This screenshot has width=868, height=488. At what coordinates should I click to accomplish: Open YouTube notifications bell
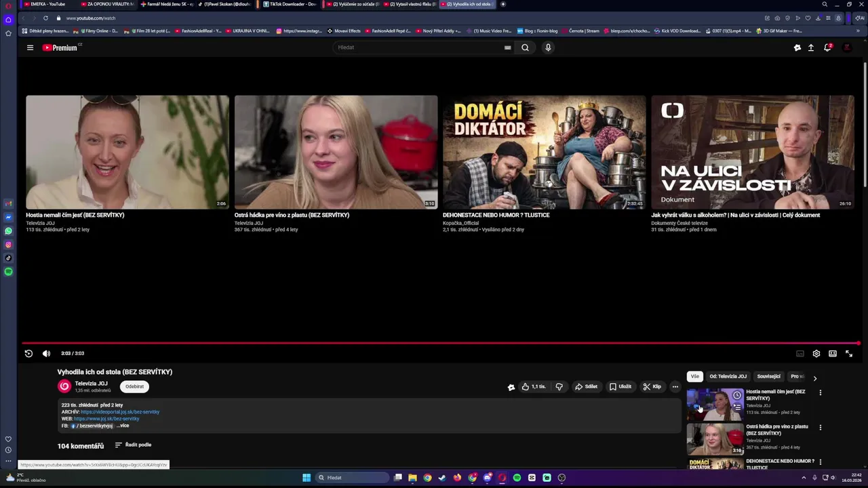[x=827, y=47]
